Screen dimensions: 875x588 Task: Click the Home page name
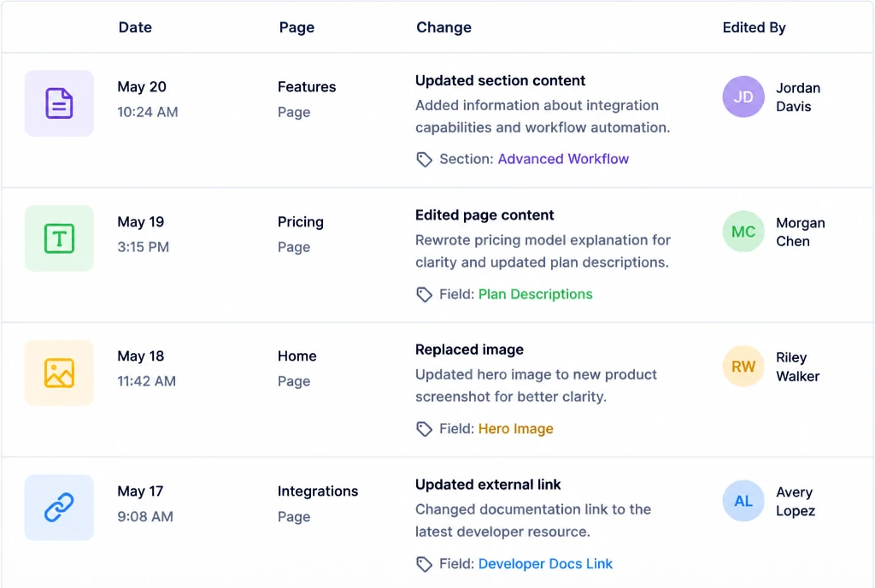click(x=297, y=356)
